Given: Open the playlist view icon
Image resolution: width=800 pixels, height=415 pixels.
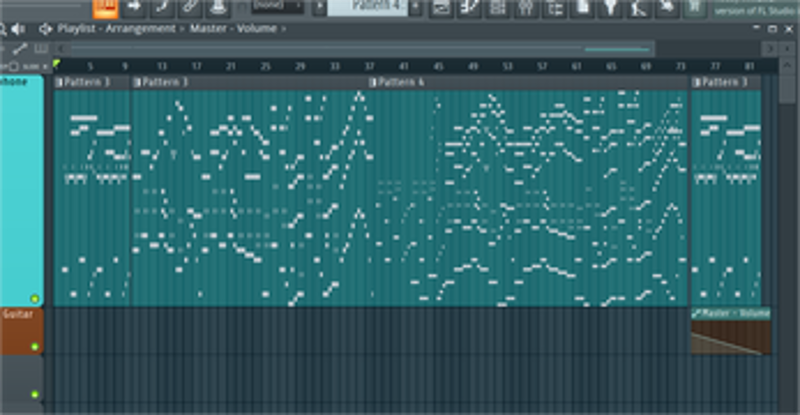Looking at the screenshot, I should (441, 8).
